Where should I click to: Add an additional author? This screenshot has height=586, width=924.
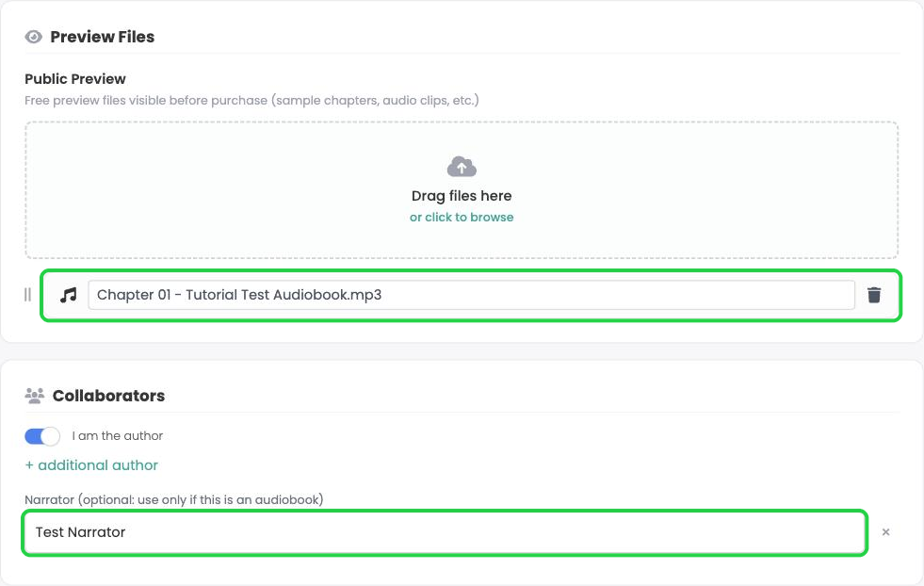[91, 465]
